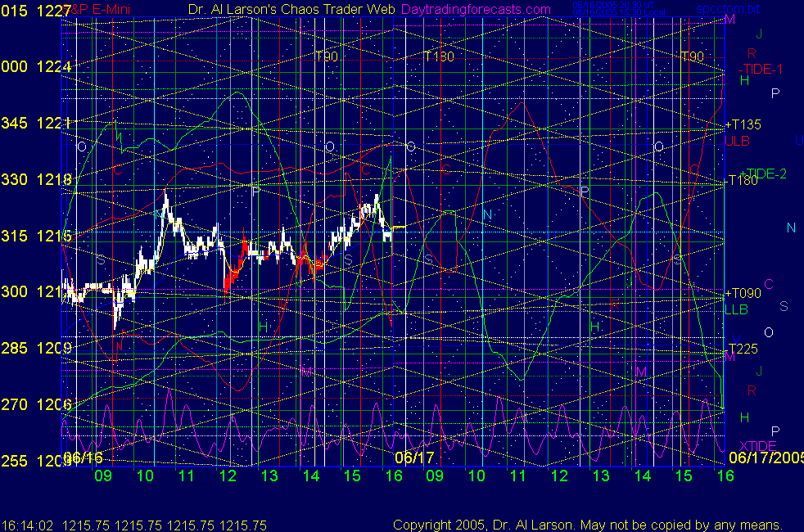Click the "285" value on the left axis
The width and height of the screenshot is (804, 532).
click(14, 349)
